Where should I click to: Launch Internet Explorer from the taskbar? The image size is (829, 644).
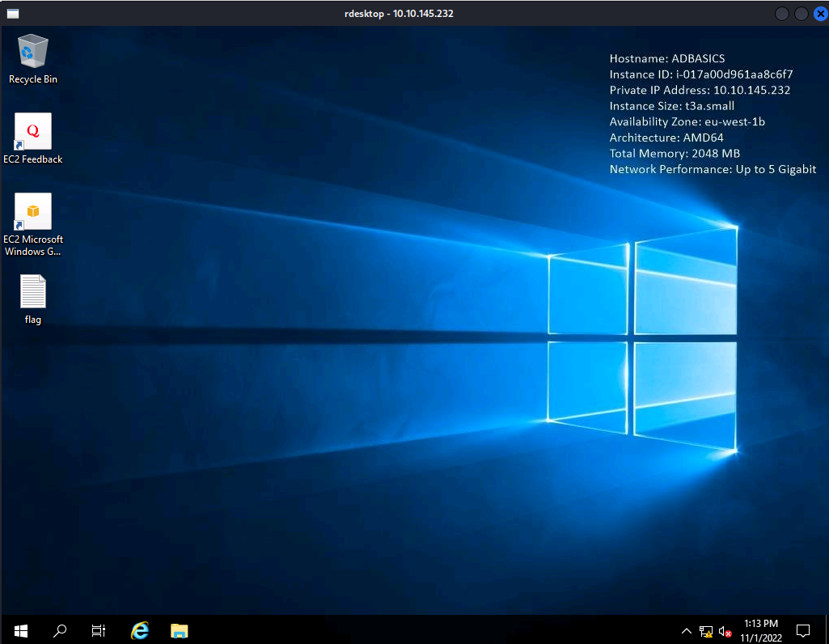pyautogui.click(x=140, y=630)
